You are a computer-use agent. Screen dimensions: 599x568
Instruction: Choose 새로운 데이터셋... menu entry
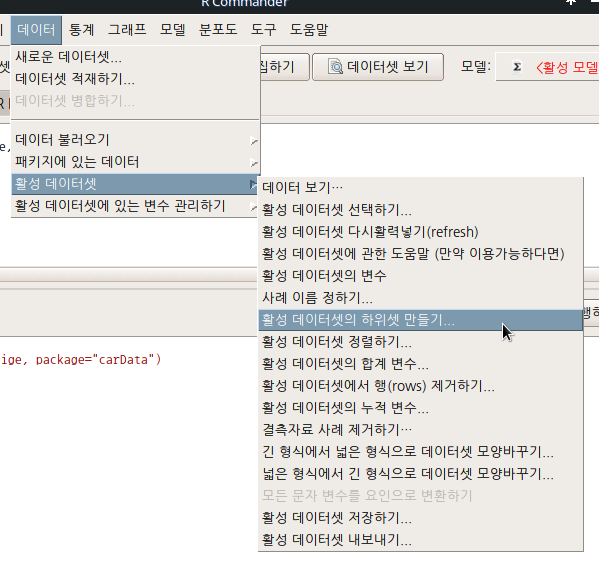(136, 57)
